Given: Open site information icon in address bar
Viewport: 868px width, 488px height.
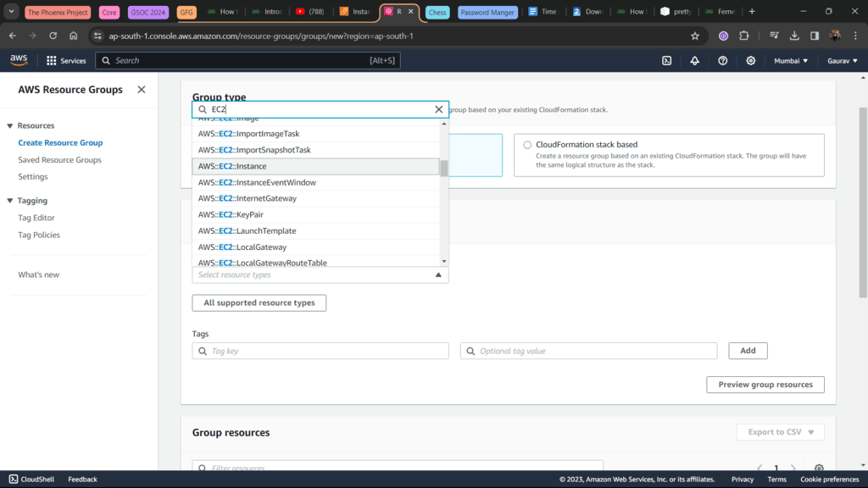Looking at the screenshot, I should click(x=98, y=36).
